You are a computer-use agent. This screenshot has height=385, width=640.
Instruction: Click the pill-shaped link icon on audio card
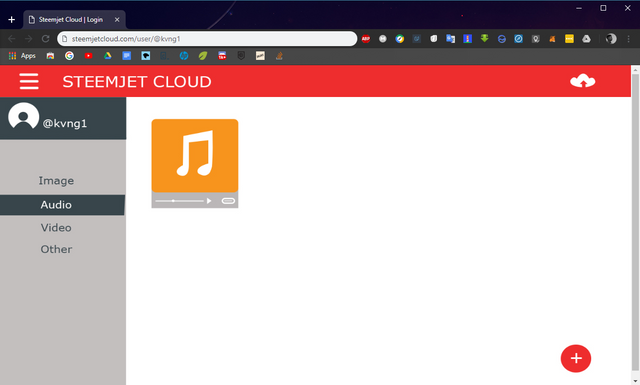click(x=228, y=200)
